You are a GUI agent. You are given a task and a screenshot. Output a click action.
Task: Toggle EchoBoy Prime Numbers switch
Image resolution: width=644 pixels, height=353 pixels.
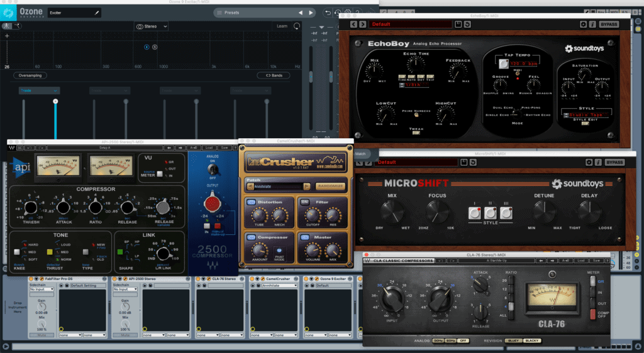[x=416, y=115]
